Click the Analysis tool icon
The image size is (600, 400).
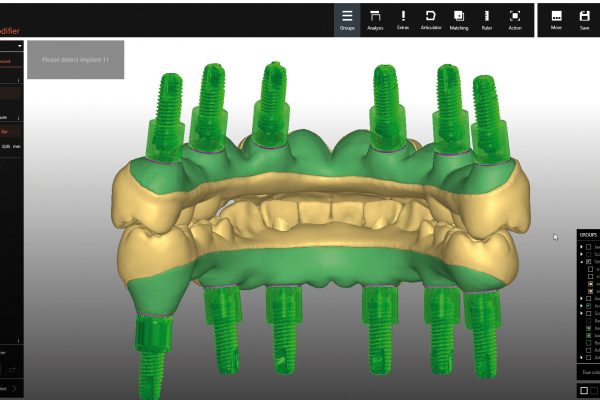375,19
